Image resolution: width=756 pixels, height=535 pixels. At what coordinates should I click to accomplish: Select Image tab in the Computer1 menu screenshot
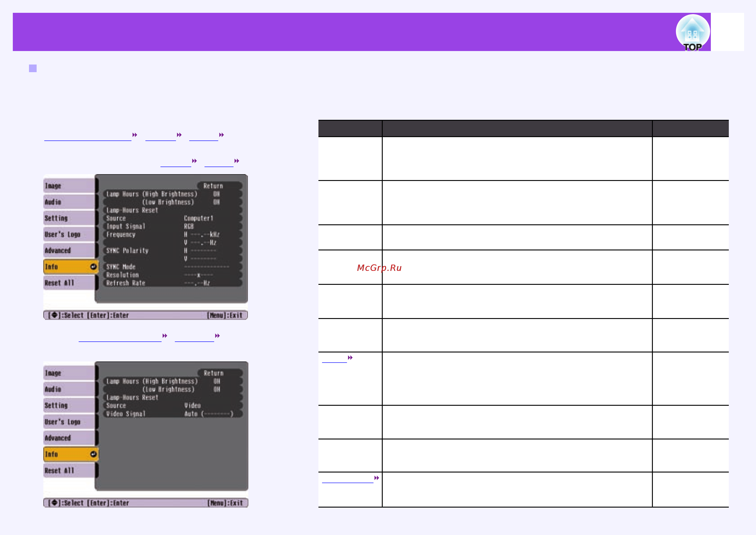click(x=69, y=186)
